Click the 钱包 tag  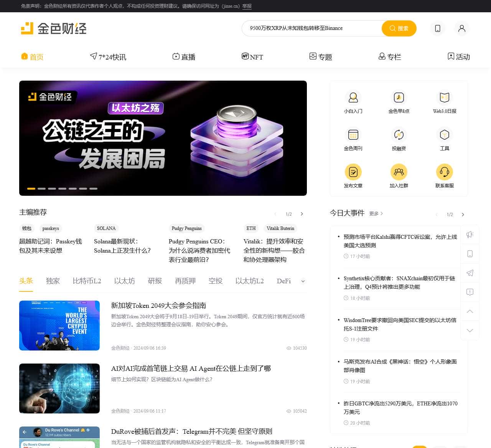point(26,228)
